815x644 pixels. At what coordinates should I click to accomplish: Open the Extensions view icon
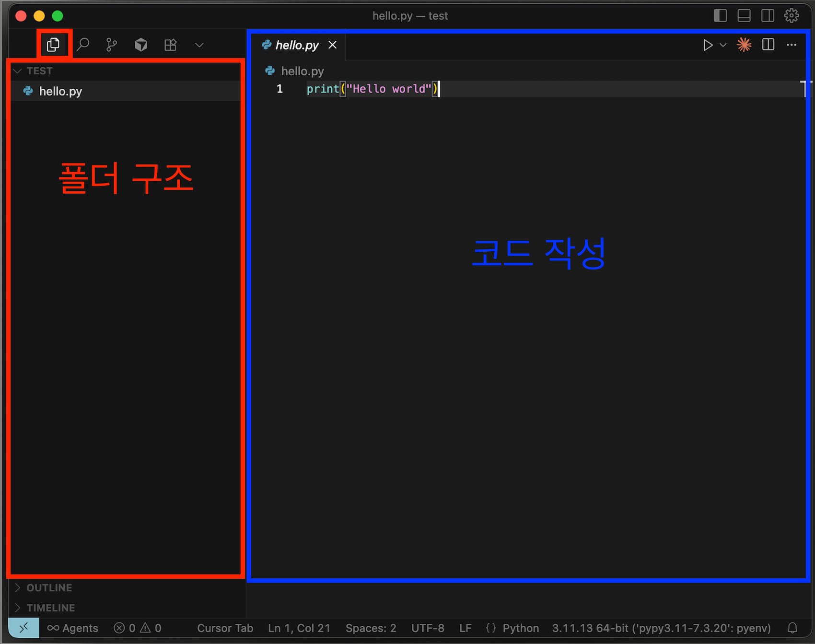[x=170, y=45]
